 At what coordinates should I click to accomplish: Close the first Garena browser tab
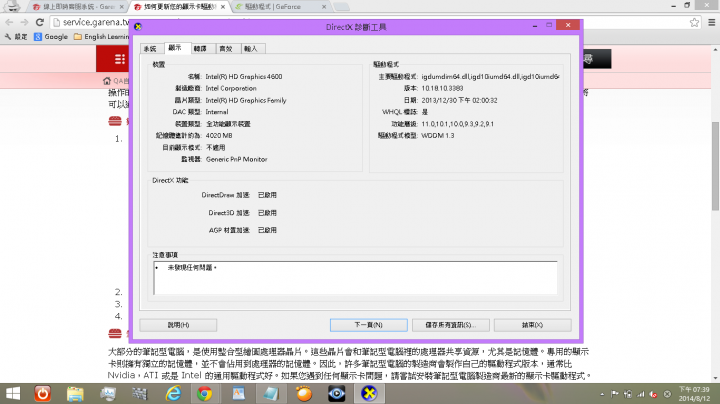pos(122,7)
